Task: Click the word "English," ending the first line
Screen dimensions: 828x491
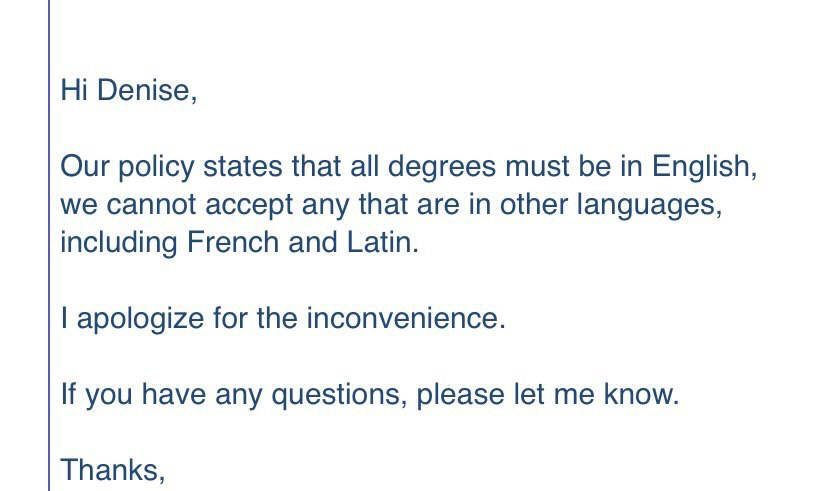Action: coord(704,167)
